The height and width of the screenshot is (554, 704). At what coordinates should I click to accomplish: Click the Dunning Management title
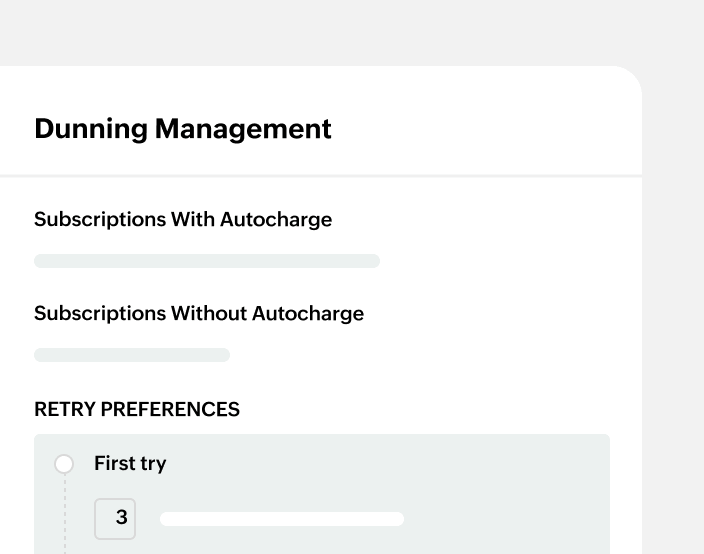183,129
